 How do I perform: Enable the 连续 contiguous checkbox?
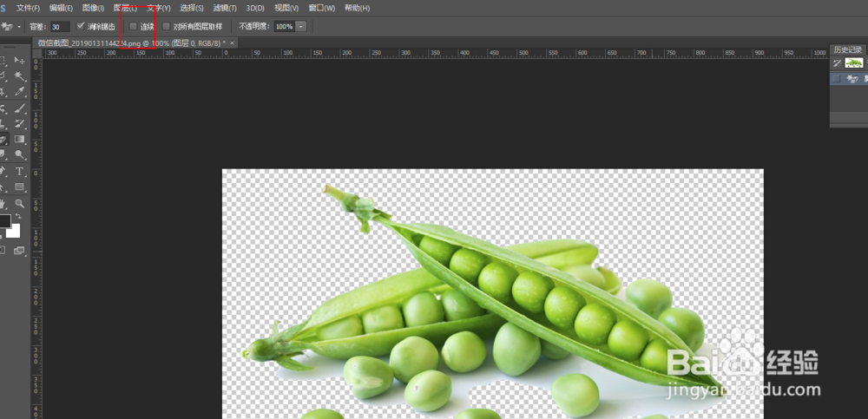tap(133, 26)
